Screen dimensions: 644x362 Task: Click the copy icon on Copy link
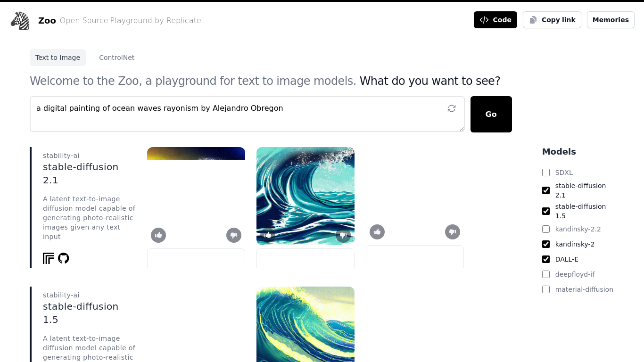[x=533, y=20]
